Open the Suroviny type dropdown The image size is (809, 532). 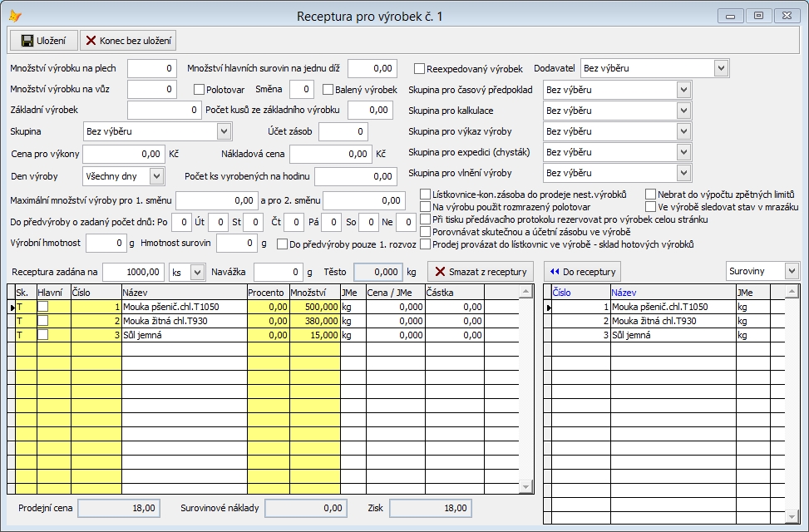(792, 271)
